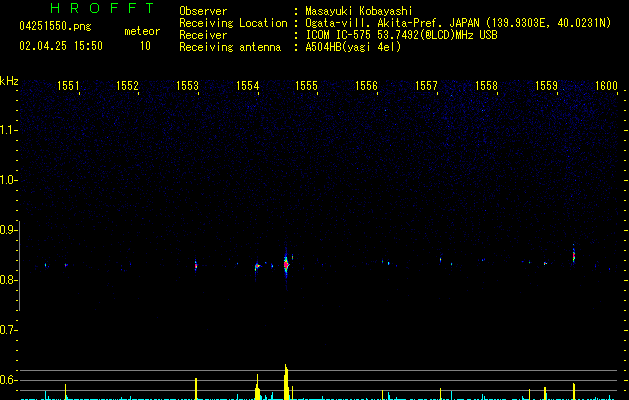Viewport: 629px width, 400px height.
Task: Click the 1552 time axis marker
Action: (127, 86)
